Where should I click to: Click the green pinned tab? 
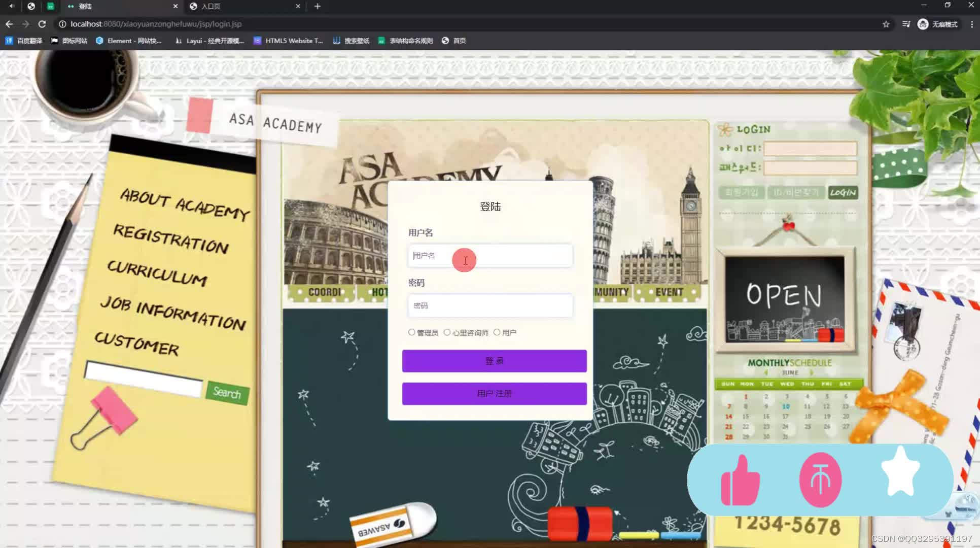[x=50, y=6]
